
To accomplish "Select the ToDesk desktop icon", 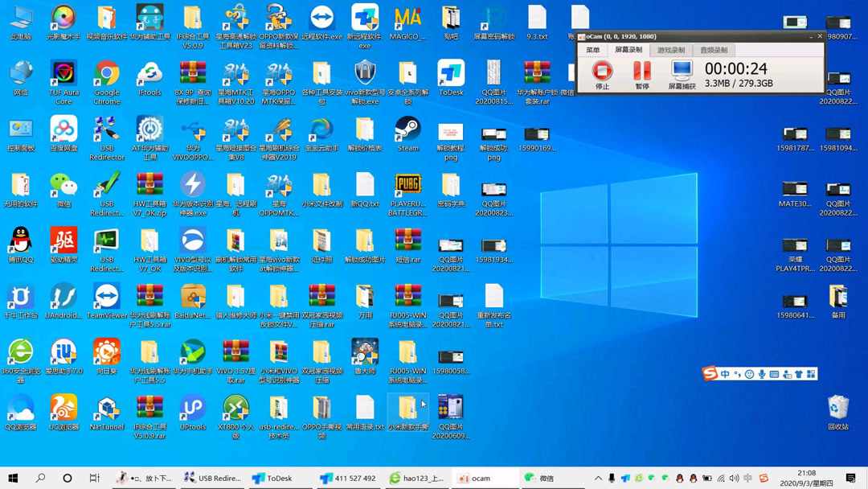I will pos(451,77).
